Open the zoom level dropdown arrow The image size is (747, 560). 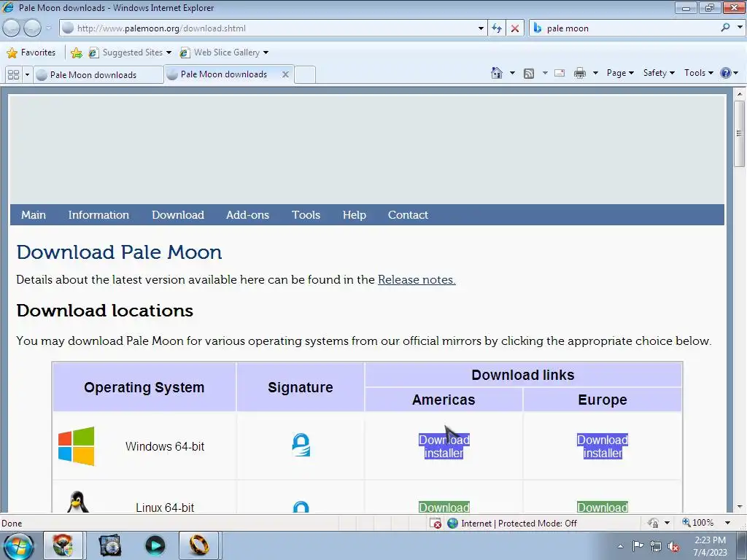727,523
